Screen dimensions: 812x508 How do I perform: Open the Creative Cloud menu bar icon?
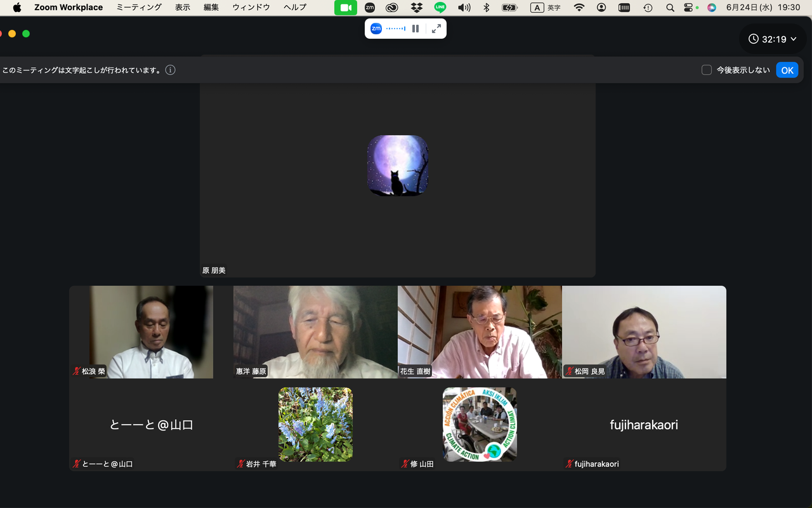pyautogui.click(x=392, y=8)
